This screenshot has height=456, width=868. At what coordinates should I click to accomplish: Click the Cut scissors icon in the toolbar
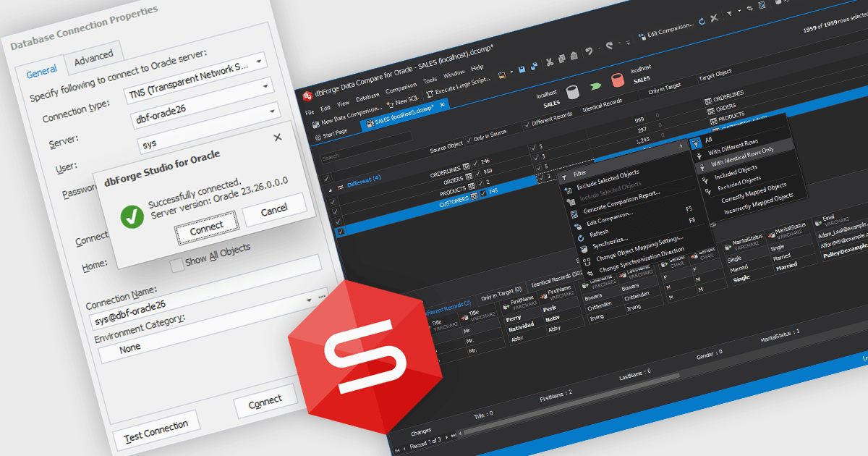[550, 62]
